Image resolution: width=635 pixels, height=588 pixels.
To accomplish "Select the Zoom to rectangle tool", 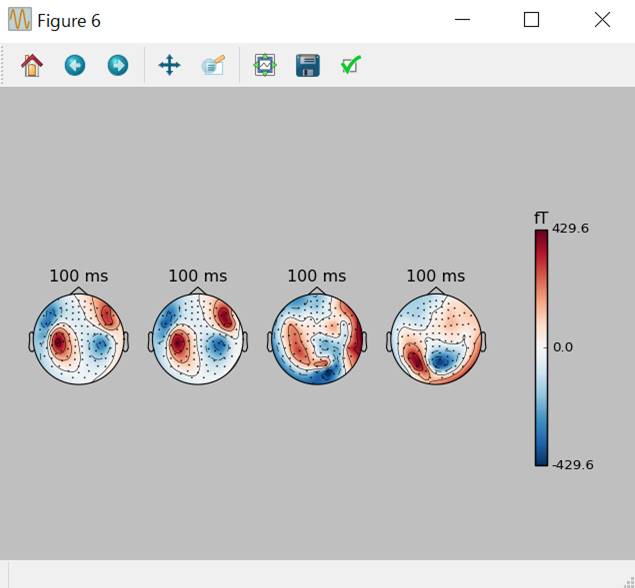I will coord(213,66).
